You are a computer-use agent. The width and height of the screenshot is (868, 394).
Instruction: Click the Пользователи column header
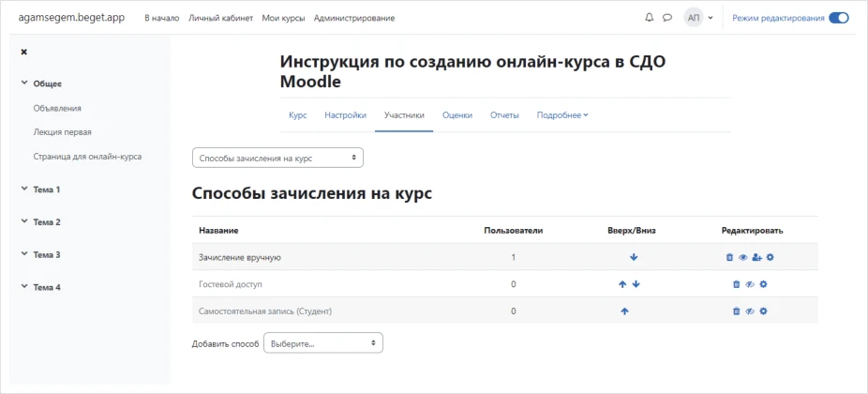pos(513,230)
